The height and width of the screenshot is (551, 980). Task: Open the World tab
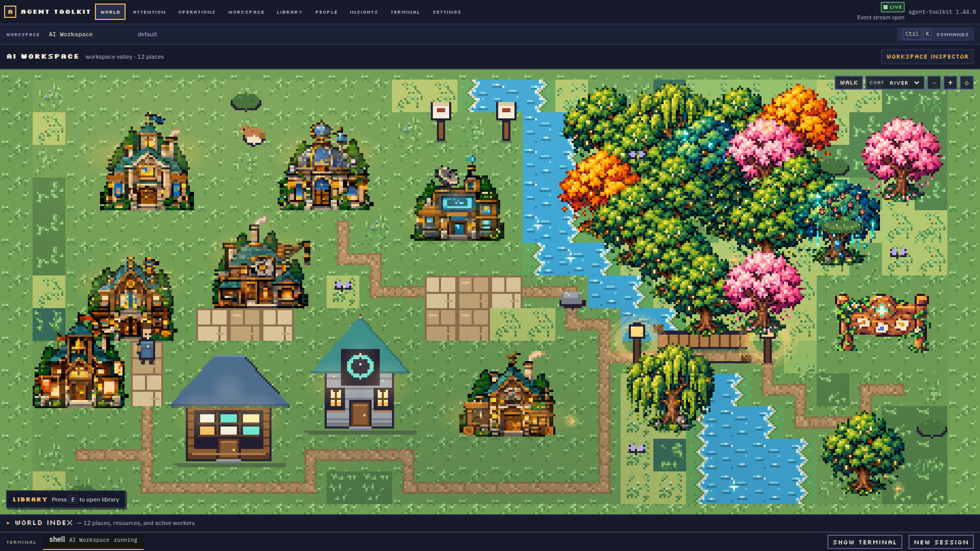[110, 12]
